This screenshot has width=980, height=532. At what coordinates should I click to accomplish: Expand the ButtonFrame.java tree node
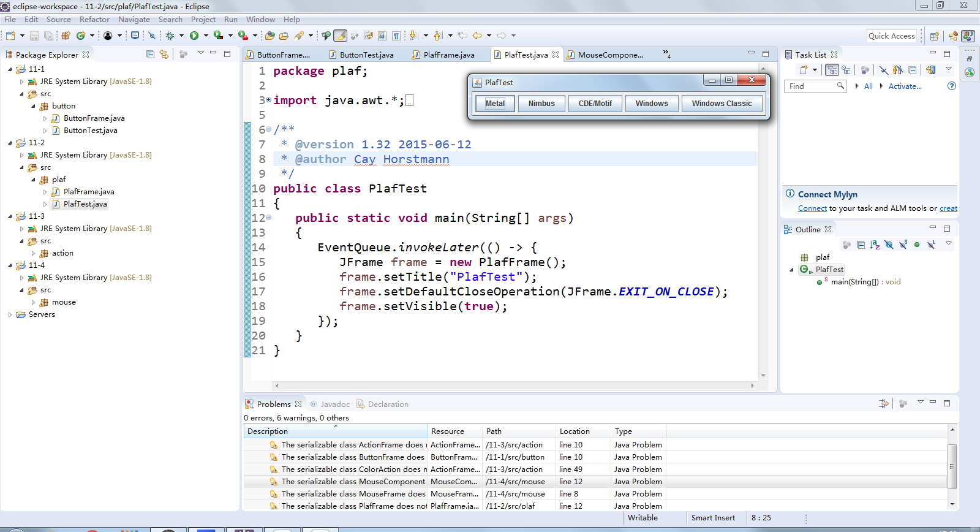[45, 118]
